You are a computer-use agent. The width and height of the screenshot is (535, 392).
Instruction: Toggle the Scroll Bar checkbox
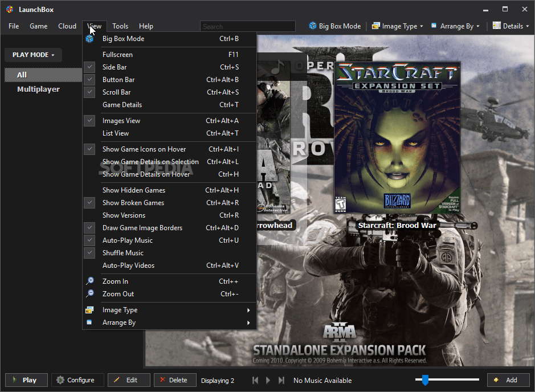click(x=89, y=92)
